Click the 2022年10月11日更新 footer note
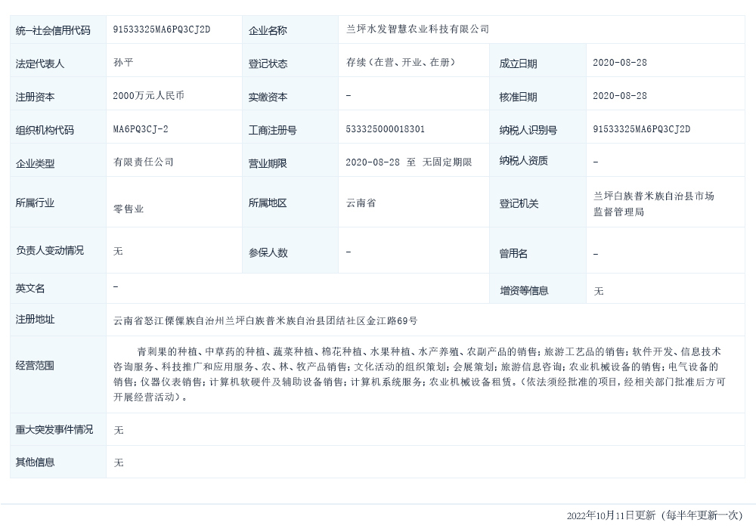 pyautogui.click(x=654, y=515)
